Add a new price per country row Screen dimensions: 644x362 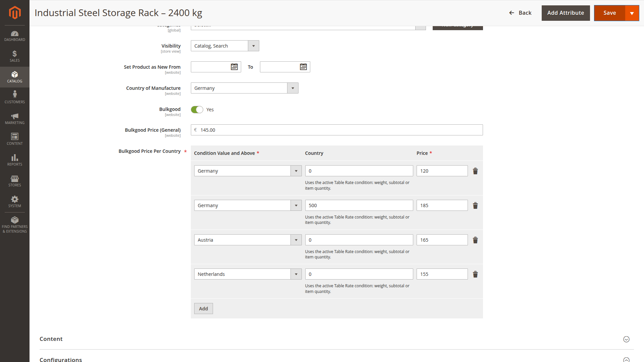[203, 309]
